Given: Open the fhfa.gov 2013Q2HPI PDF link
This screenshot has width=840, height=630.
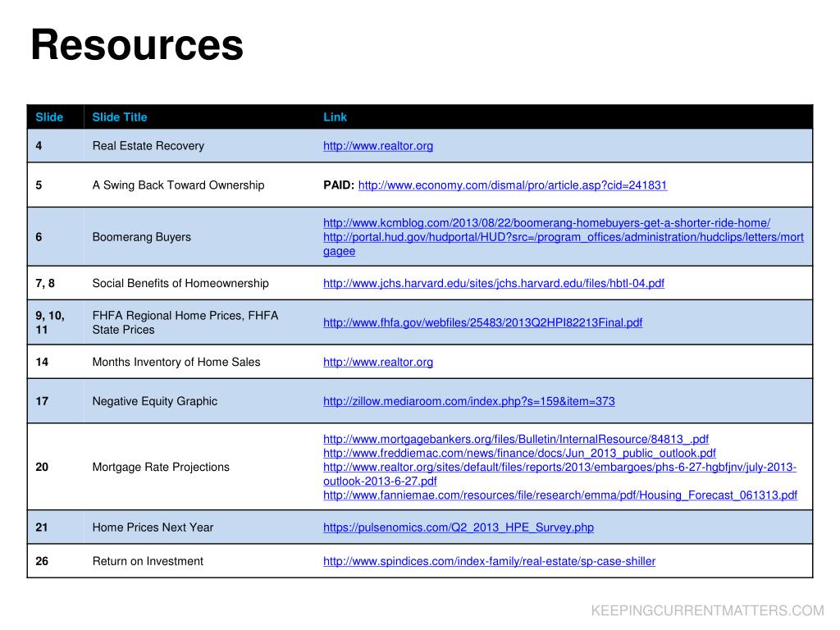Looking at the screenshot, I should tap(482, 322).
